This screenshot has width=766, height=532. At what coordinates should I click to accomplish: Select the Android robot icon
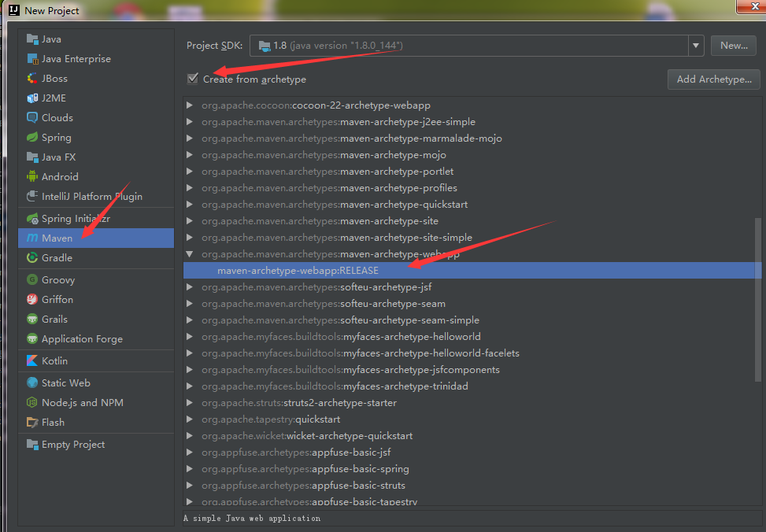click(x=32, y=176)
